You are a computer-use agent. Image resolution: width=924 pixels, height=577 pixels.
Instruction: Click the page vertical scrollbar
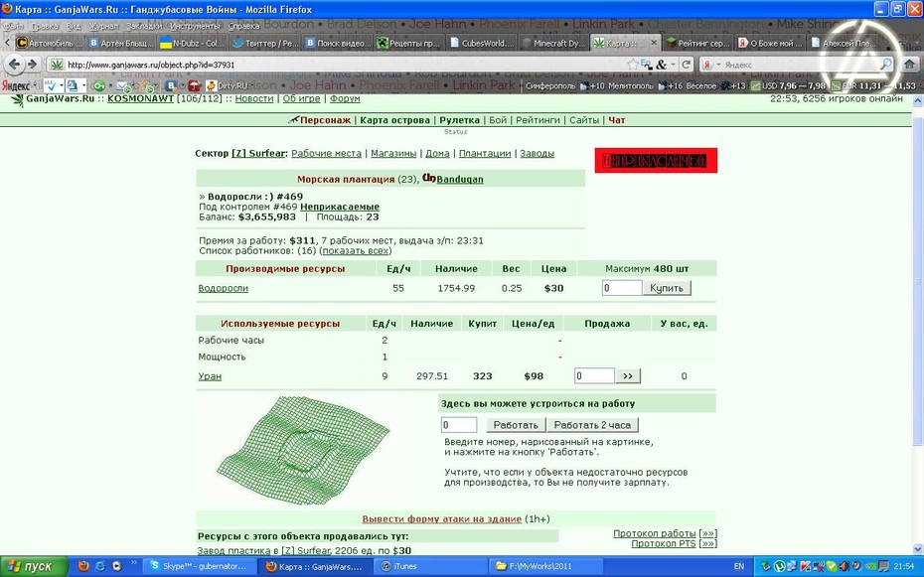pyautogui.click(x=917, y=326)
